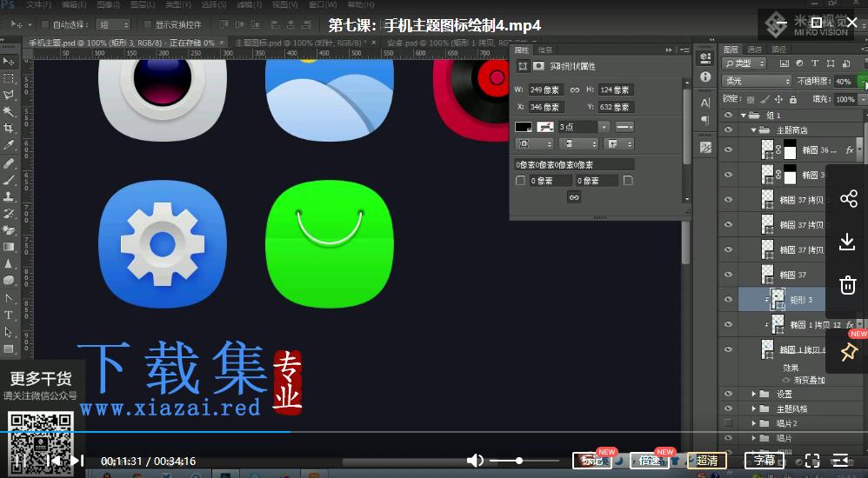This screenshot has height=478, width=868.
Task: Expand the 主题风格 group
Action: pyautogui.click(x=754, y=408)
